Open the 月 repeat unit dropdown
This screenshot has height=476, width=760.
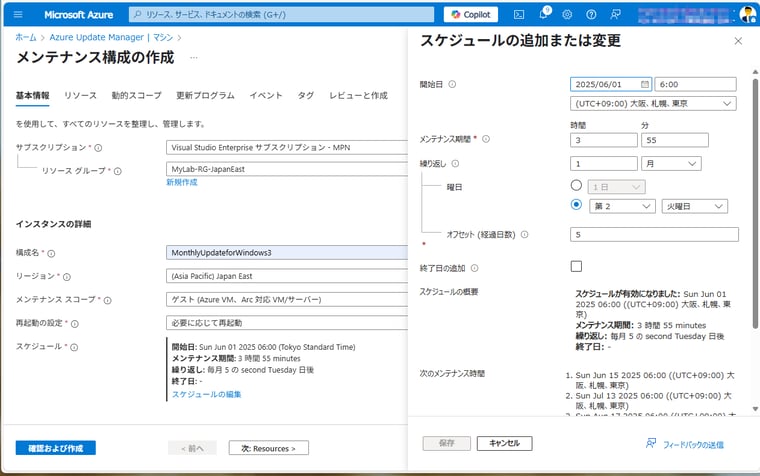pos(671,164)
